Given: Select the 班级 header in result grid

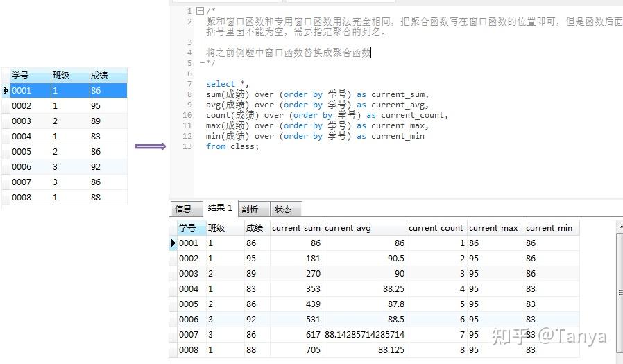Looking at the screenshot, I should [x=225, y=228].
